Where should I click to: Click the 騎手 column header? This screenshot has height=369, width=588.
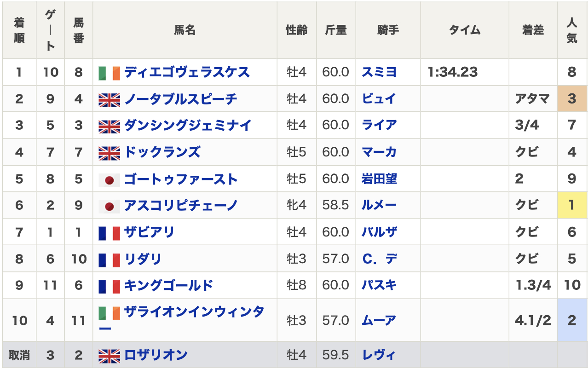[388, 30]
